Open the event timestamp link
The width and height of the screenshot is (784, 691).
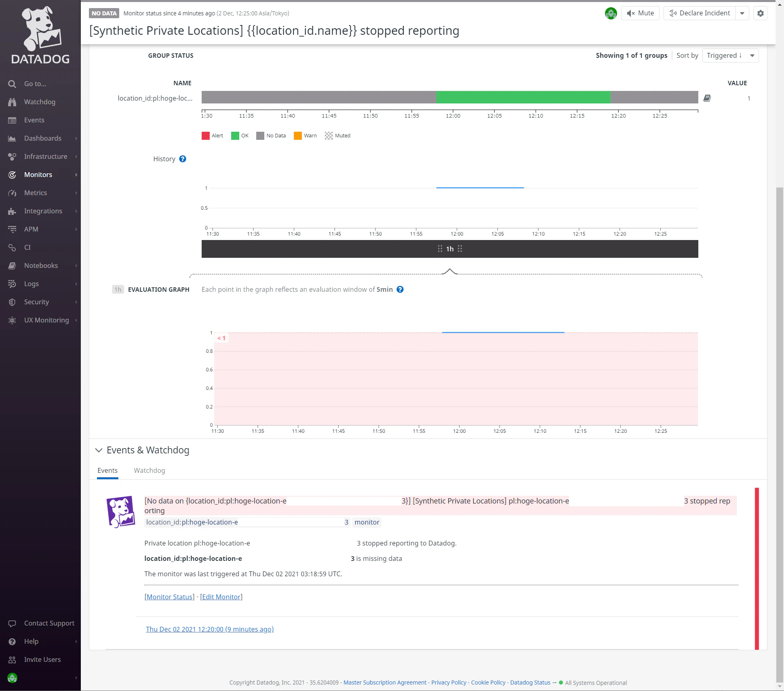210,629
